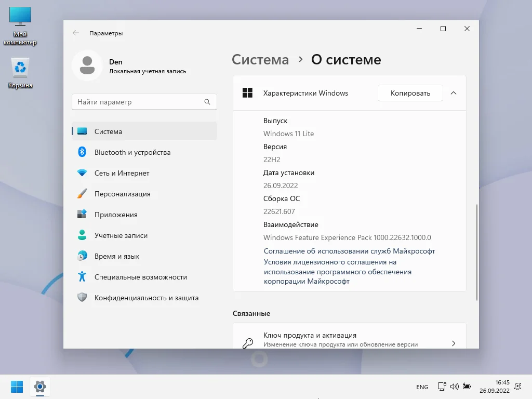The image size is (532, 399).
Task: Select the Корзина recycle bin icon
Action: point(20,73)
